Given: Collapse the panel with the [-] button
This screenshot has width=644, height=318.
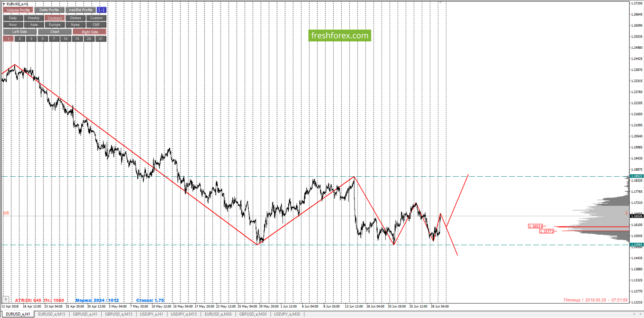Looking at the screenshot, I should (x=101, y=10).
